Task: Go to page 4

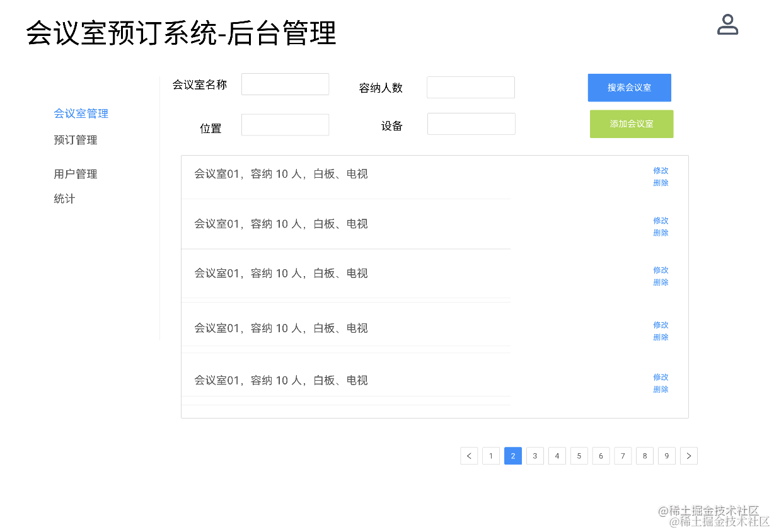Action: pyautogui.click(x=557, y=456)
